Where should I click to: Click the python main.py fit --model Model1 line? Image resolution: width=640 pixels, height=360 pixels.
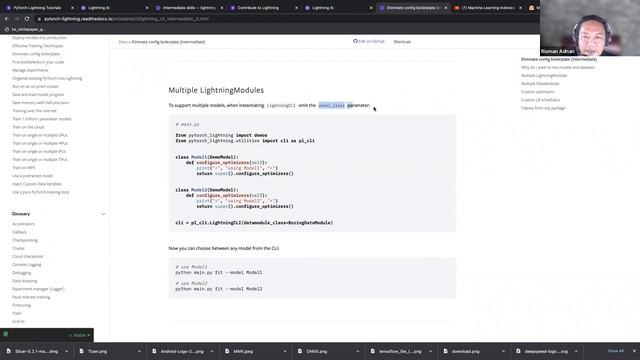pyautogui.click(x=219, y=272)
